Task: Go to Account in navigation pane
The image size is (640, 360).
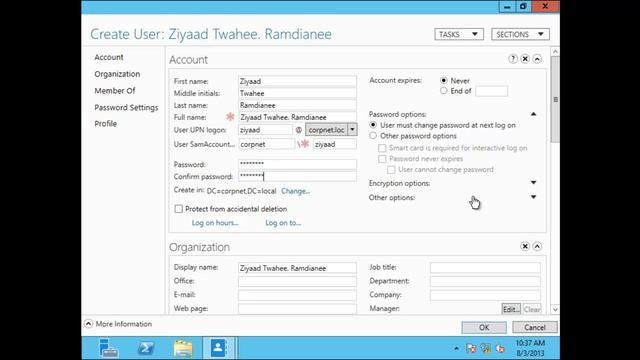Action: [x=109, y=57]
